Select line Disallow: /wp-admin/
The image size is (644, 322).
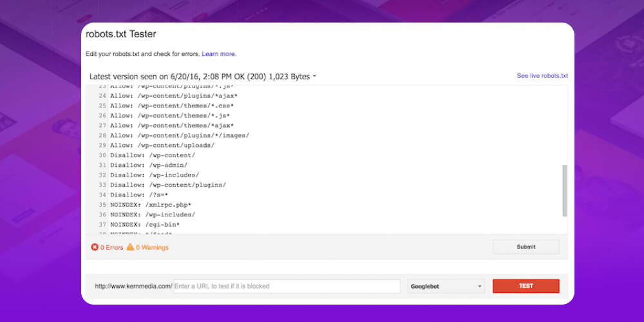click(149, 165)
